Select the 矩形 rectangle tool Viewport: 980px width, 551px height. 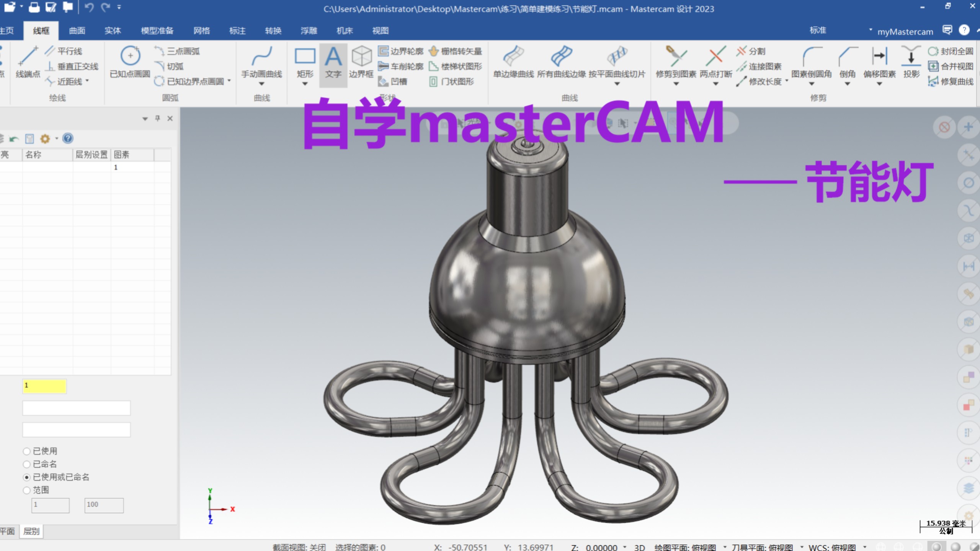click(305, 62)
